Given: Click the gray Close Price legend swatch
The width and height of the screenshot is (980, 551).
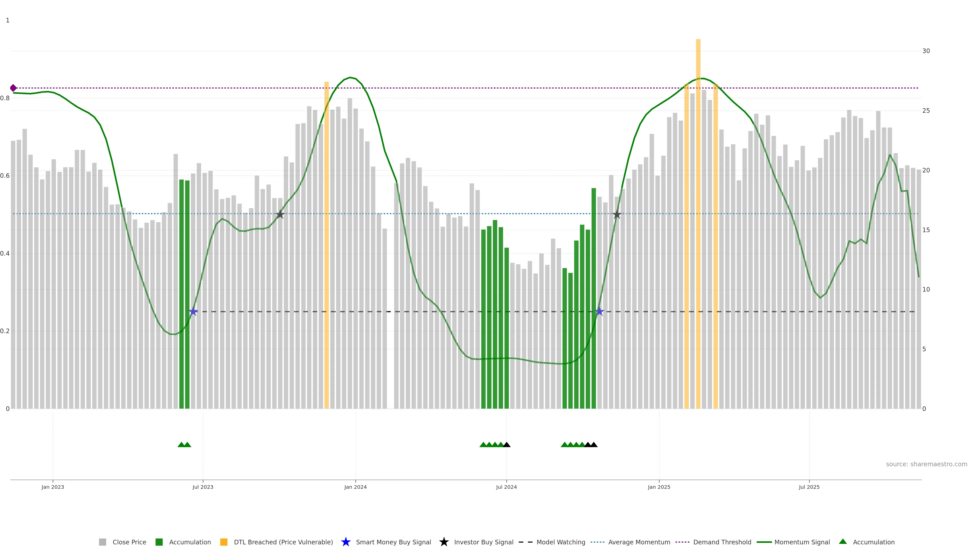Looking at the screenshot, I should [x=102, y=542].
